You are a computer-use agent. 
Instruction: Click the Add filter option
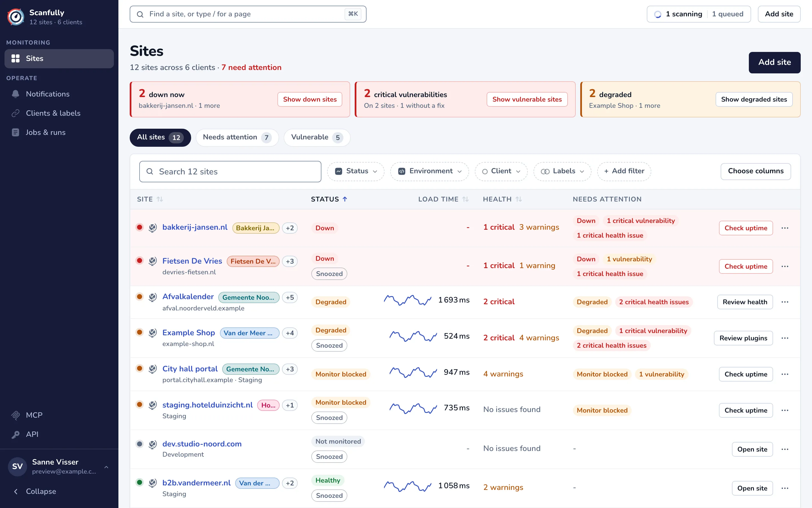tap(624, 171)
